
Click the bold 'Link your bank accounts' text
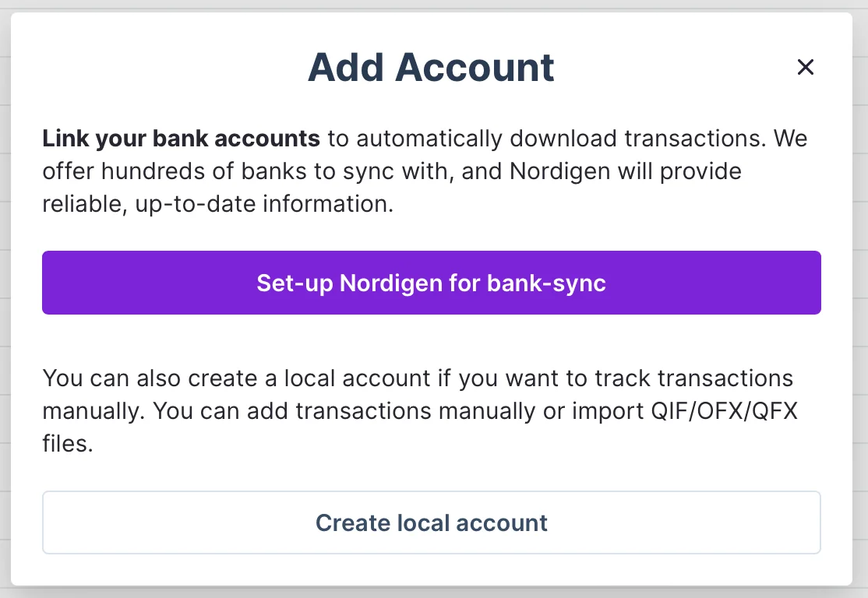[x=181, y=139]
